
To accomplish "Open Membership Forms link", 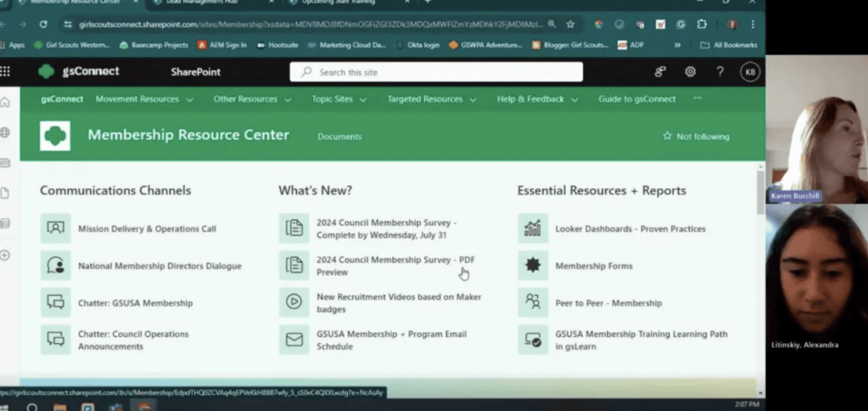I will tap(594, 266).
